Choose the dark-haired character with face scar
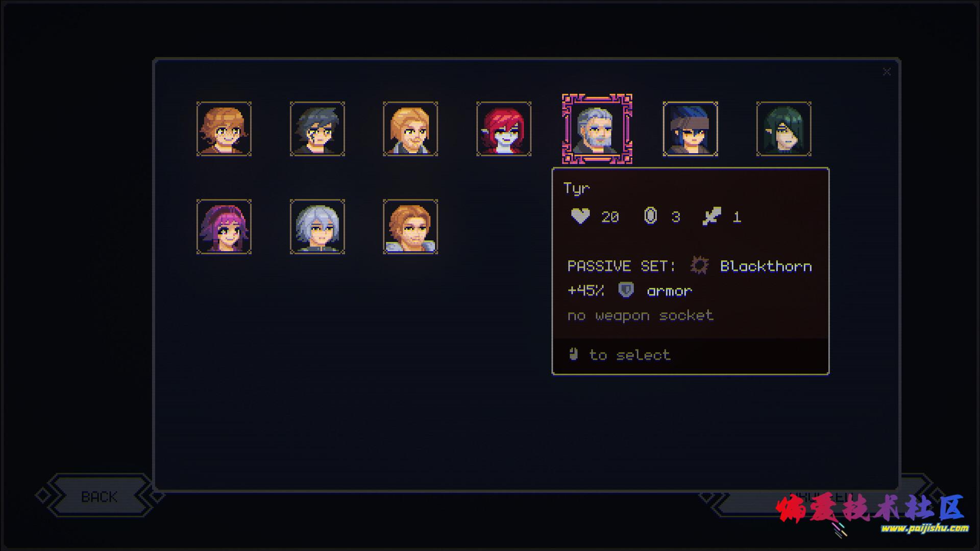Image resolution: width=980 pixels, height=551 pixels. click(317, 129)
